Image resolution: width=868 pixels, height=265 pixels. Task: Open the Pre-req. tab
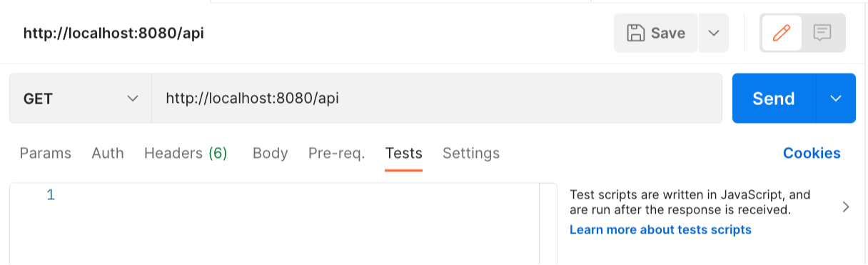(x=337, y=153)
